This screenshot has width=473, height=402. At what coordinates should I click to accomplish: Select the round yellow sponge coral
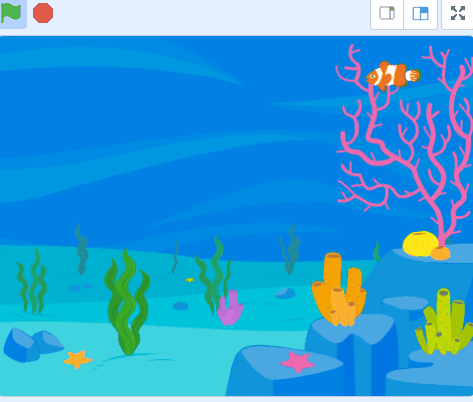pos(420,244)
